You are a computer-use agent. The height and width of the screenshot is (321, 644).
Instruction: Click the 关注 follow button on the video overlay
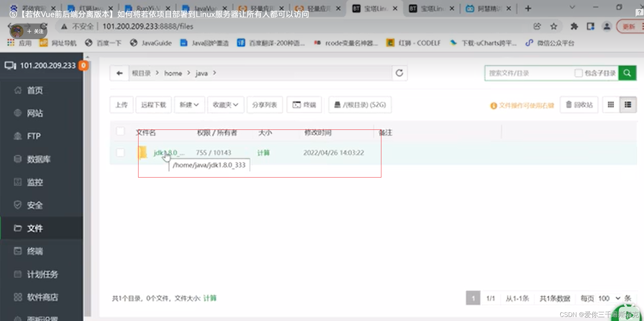tap(35, 31)
